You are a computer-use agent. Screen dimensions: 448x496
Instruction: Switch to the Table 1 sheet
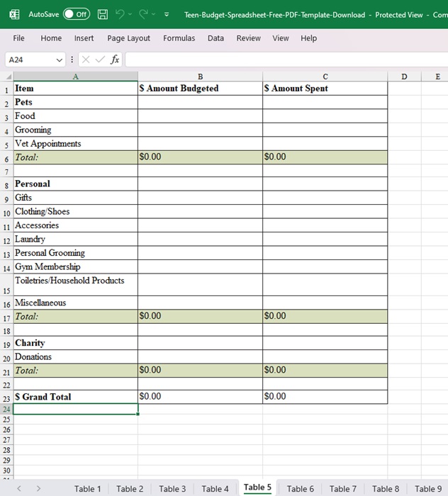coord(87,489)
